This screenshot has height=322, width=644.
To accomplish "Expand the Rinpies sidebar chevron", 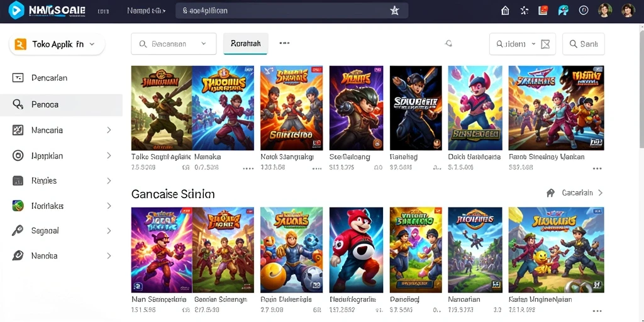I will coord(109,180).
